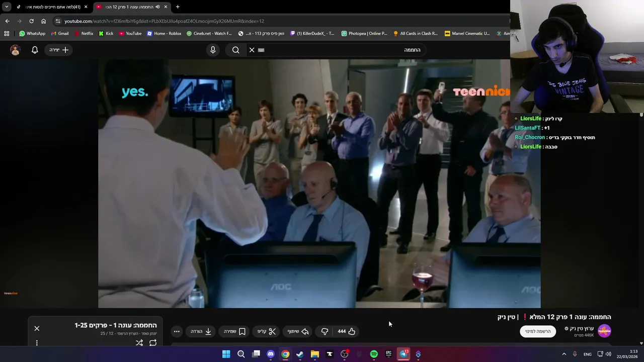Open OBS Studio from the taskbar
This screenshot has height=362, width=644.
tap(345, 354)
